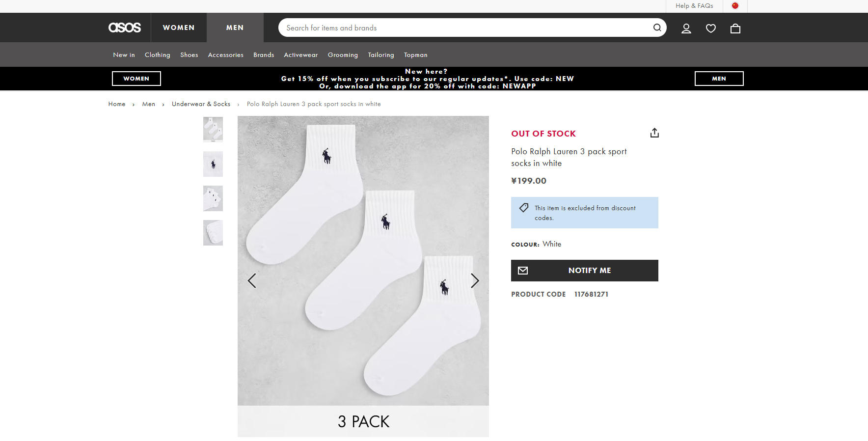Image resolution: width=868 pixels, height=441 pixels.
Task: Open the Clothing menu
Action: tap(157, 55)
